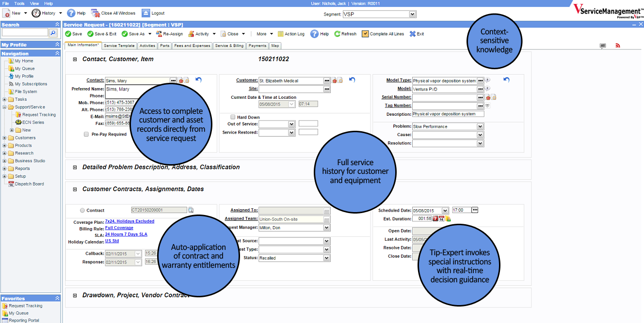The height and width of the screenshot is (323, 644).
Task: Open the Site lookup ellipsis button
Action: [x=327, y=89]
